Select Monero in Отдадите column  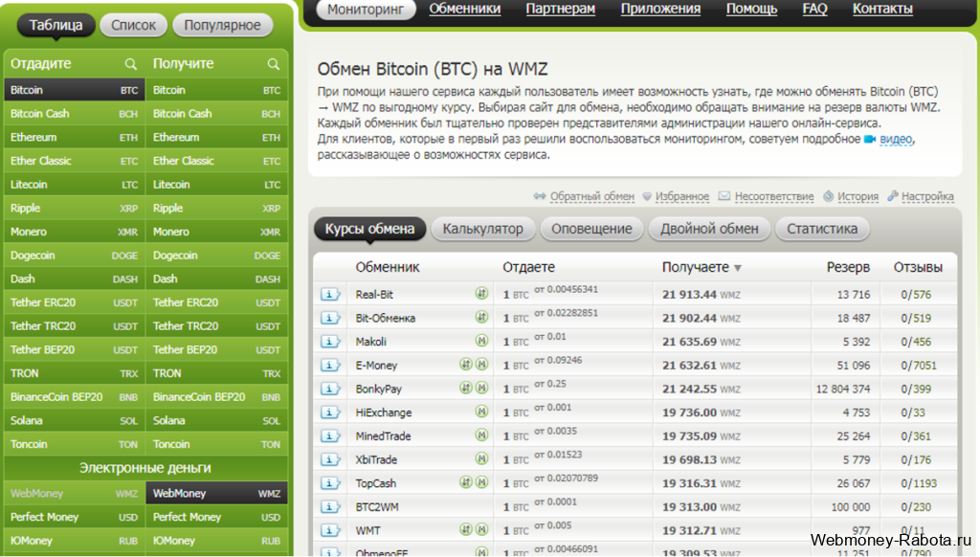point(75,232)
